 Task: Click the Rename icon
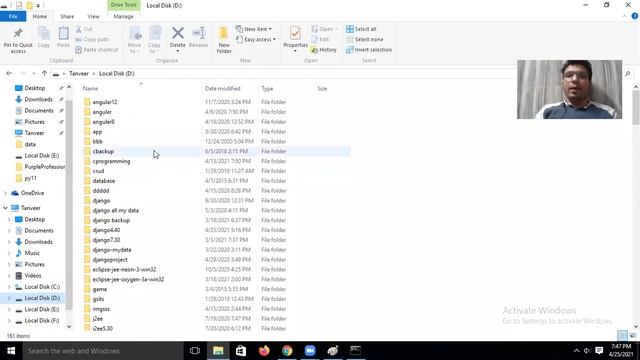point(199,33)
